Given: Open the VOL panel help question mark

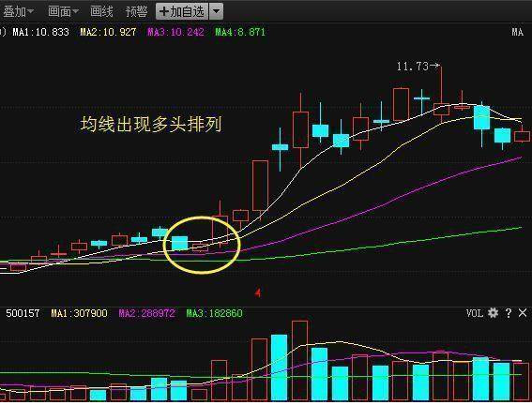Looking at the screenshot, I should (509, 312).
